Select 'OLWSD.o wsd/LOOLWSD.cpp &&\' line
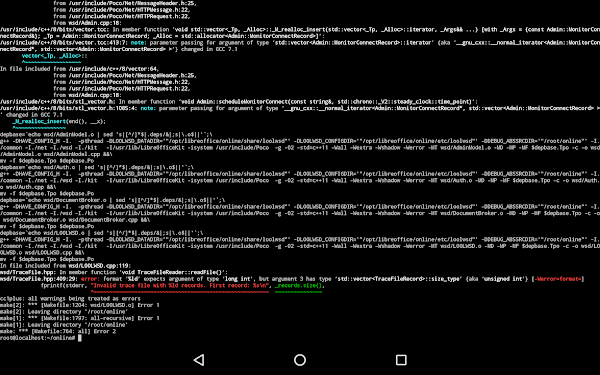600x375 pixels. click(x=42, y=253)
